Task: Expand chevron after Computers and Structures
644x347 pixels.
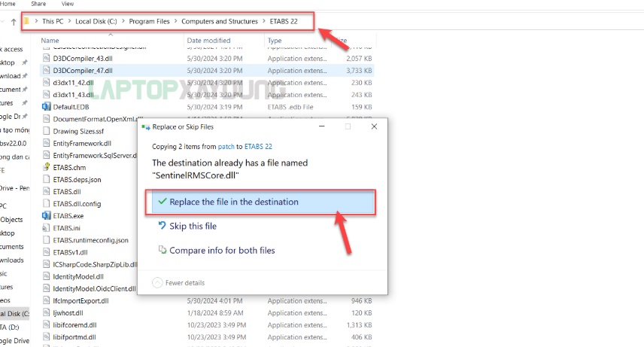Action: tap(263, 21)
